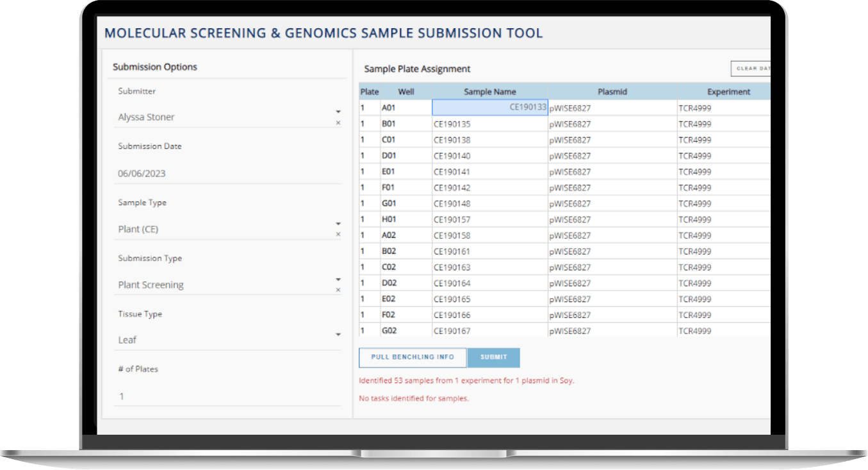Screen dimensions: 868x470
Task: Click the Well column header
Action: pyautogui.click(x=406, y=92)
